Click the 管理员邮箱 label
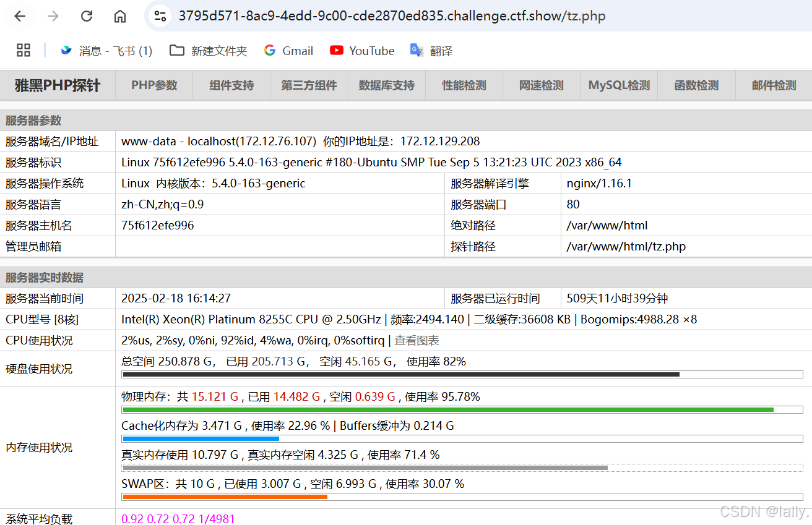This screenshot has width=812, height=525. [33, 246]
